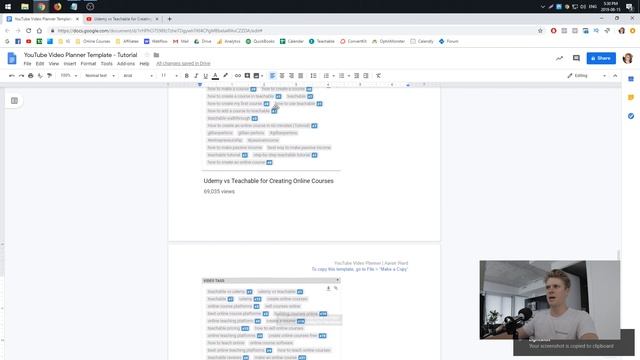Click the insert image icon
The height and width of the screenshot is (360, 640).
257,76
